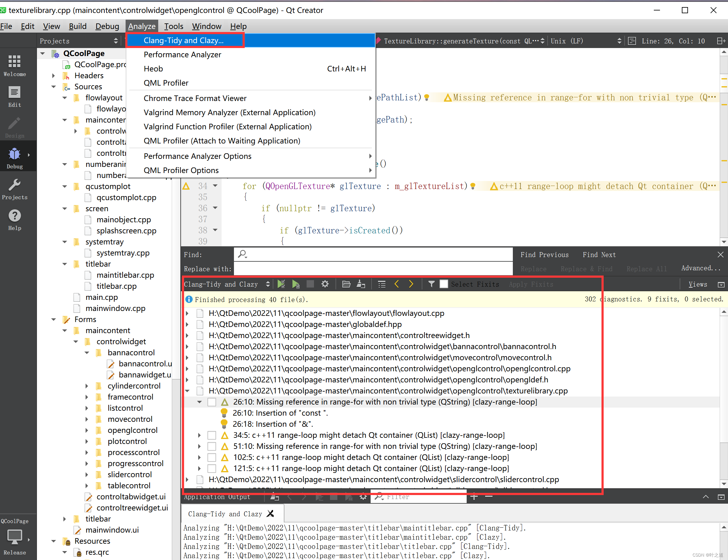
Task: Expand the openglcontrol folder under Forms
Action: pyautogui.click(x=87, y=430)
